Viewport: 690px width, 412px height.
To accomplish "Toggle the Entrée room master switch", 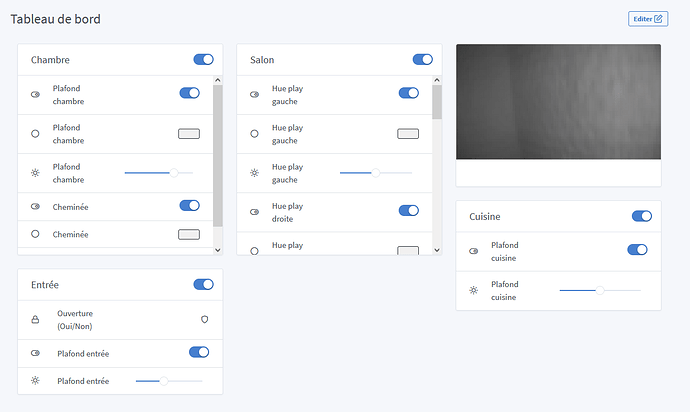I will pos(203,284).
